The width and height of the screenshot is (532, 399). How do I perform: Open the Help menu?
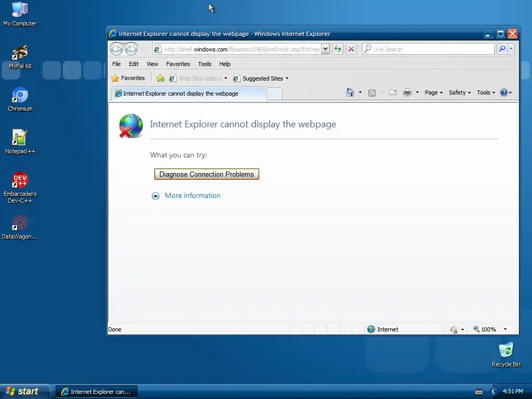pos(224,64)
